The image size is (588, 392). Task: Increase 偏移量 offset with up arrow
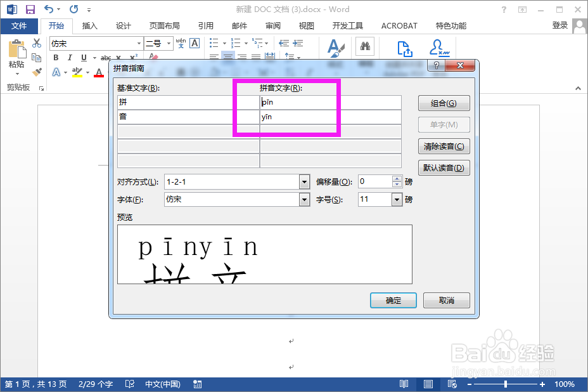[x=397, y=179]
